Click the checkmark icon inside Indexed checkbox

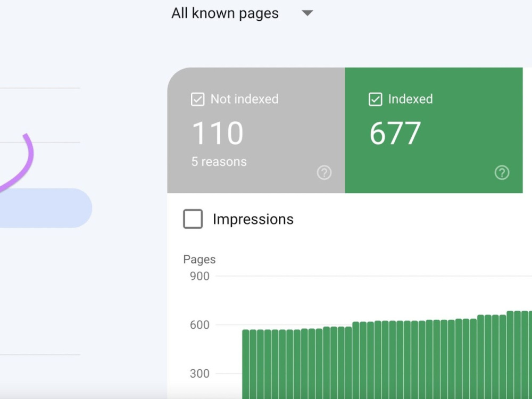[x=376, y=99]
